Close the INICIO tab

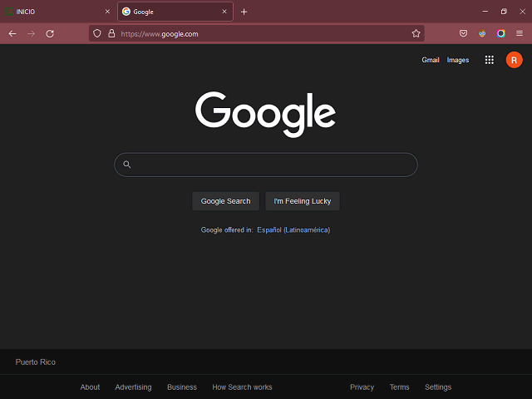[x=107, y=12]
